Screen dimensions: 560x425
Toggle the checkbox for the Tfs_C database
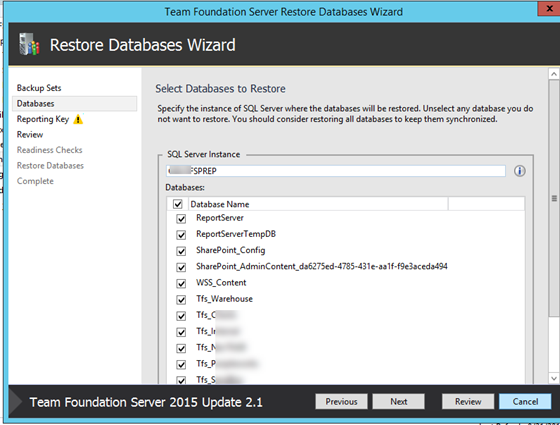coord(181,316)
